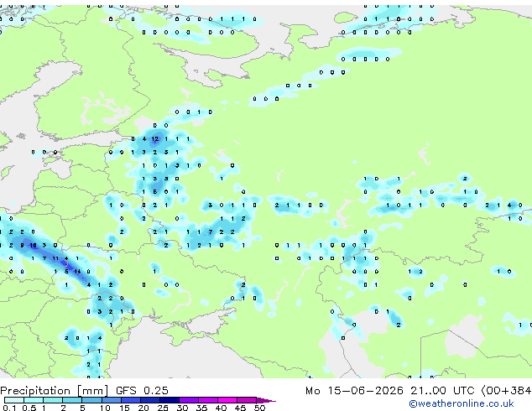Click the 'Precipitation [mm]' title text
Image resolution: width=532 pixels, height=411 pixels.
click(55, 391)
